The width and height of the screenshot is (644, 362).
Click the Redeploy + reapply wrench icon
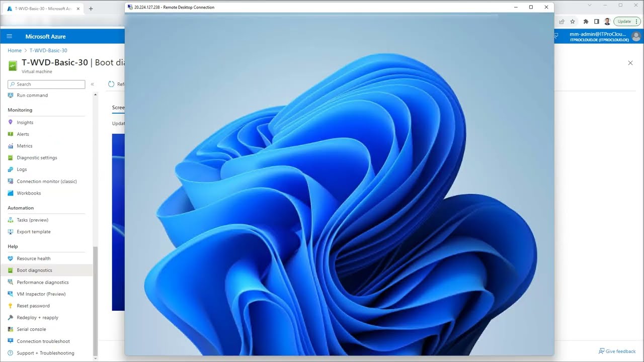coord(11,318)
